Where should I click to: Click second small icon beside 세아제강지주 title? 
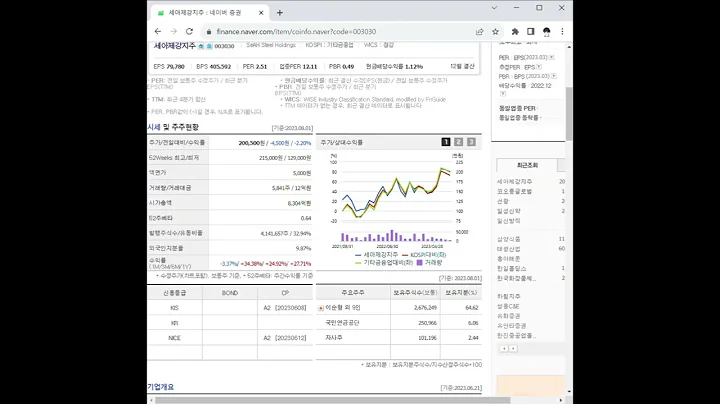pos(209,46)
